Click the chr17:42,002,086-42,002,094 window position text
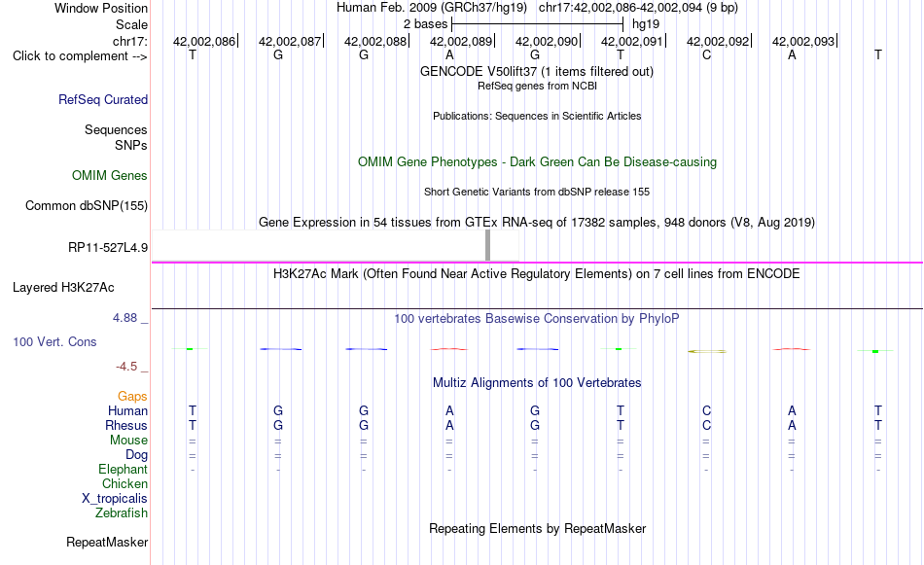The image size is (924, 565). (638, 8)
